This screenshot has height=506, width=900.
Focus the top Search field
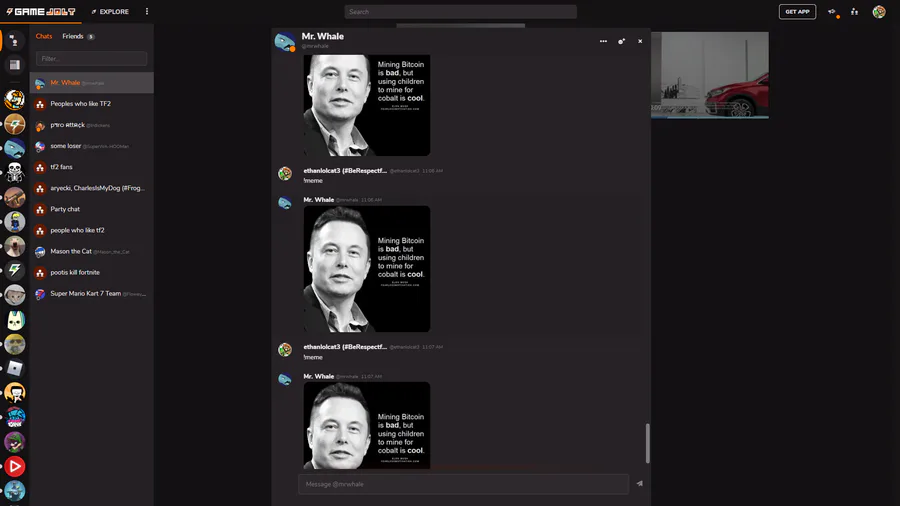(x=460, y=11)
